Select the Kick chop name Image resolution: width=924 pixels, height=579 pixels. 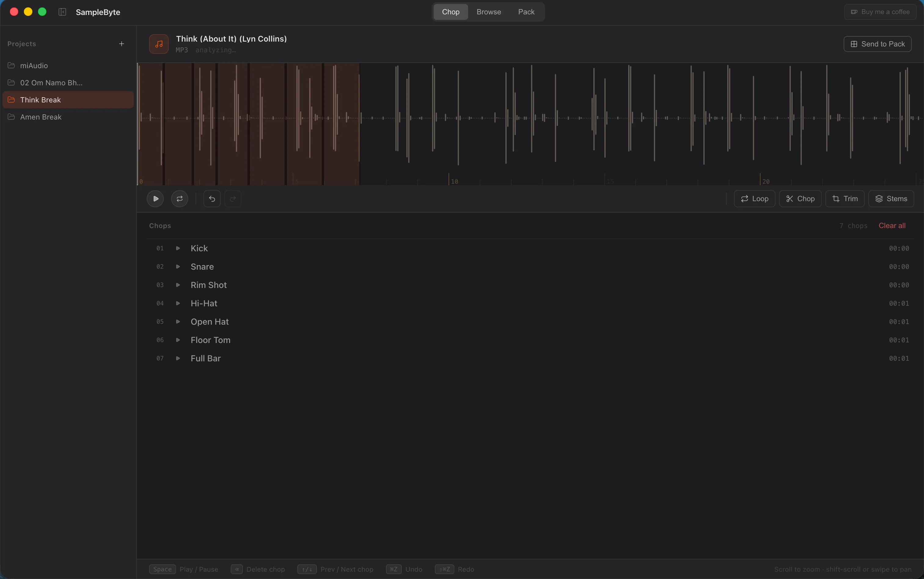pyautogui.click(x=200, y=248)
